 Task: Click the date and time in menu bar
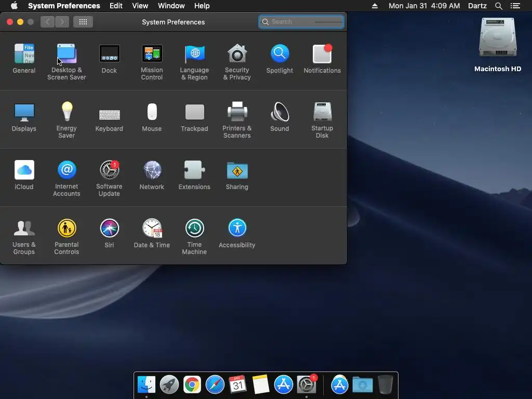(424, 6)
